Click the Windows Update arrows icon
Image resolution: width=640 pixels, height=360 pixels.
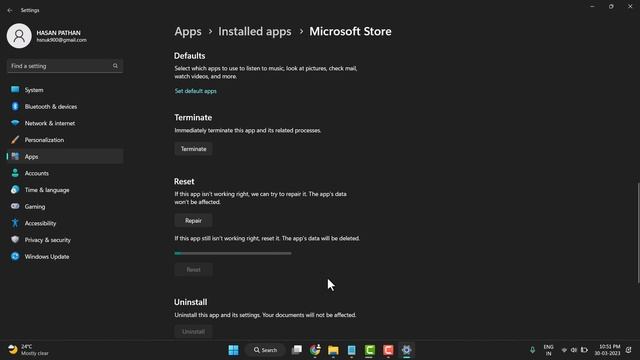[15, 256]
